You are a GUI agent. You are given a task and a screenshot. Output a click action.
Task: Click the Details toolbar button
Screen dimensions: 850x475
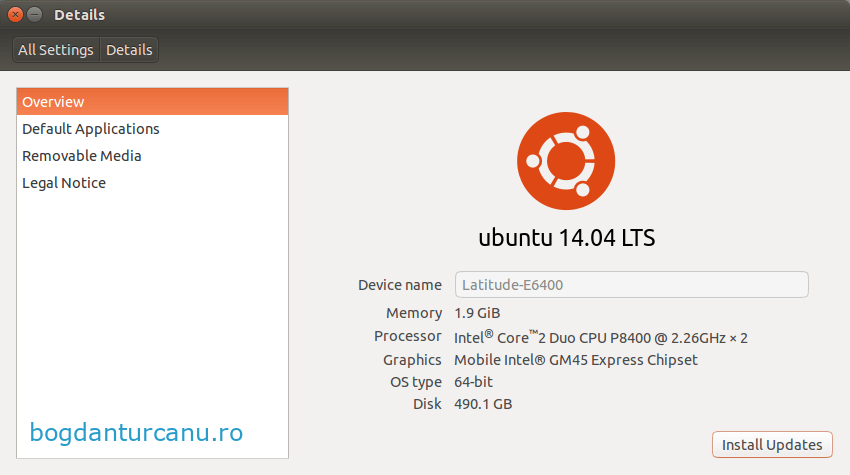tap(129, 50)
